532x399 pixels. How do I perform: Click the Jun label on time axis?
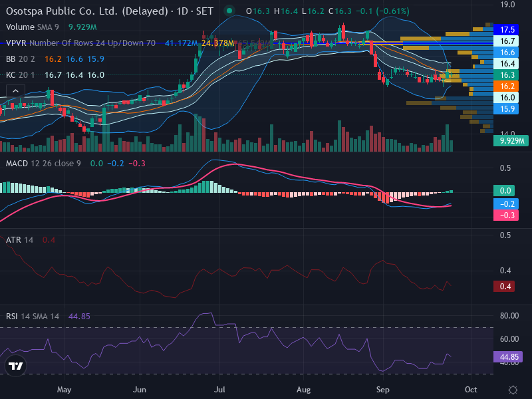(140, 390)
